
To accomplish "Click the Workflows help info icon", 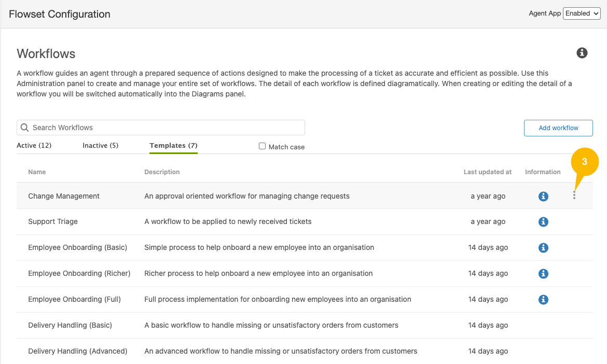I will (x=582, y=53).
